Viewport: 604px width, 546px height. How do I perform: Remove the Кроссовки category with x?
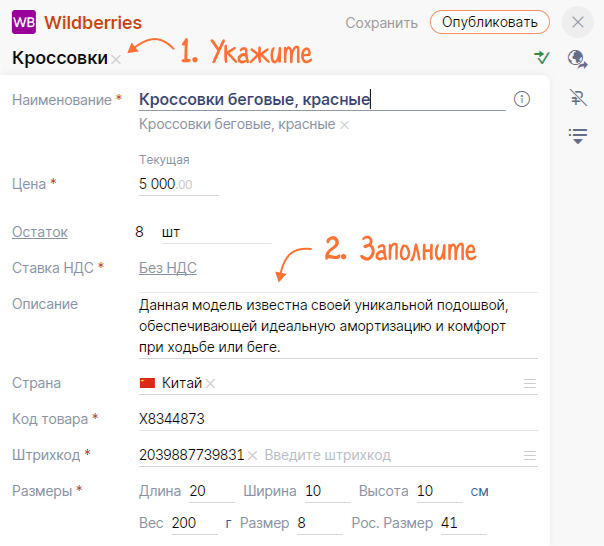pos(117,60)
